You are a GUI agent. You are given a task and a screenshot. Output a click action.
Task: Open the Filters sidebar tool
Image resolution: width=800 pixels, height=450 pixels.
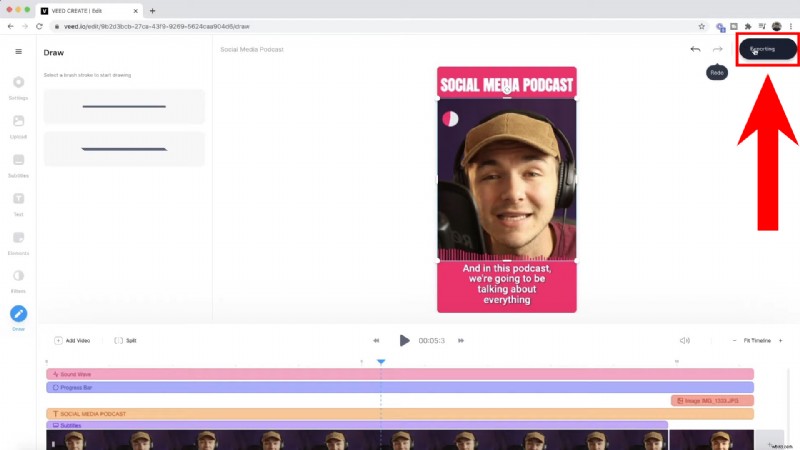18,280
